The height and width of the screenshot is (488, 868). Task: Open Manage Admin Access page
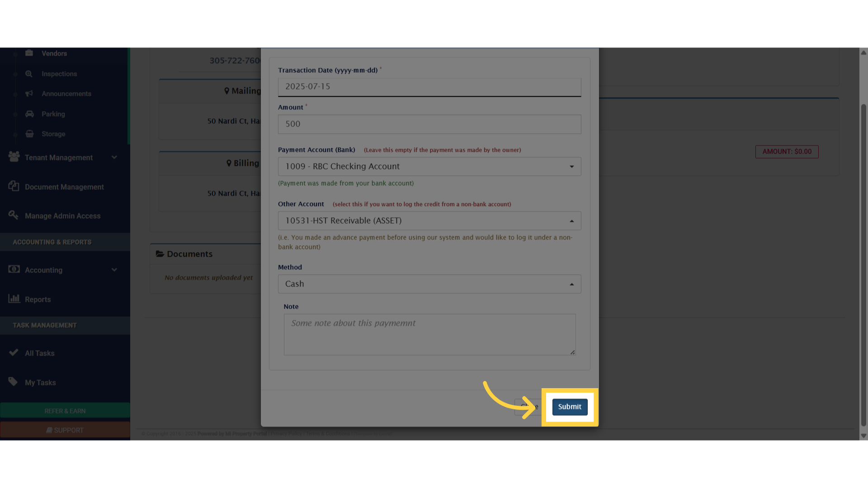pos(63,216)
